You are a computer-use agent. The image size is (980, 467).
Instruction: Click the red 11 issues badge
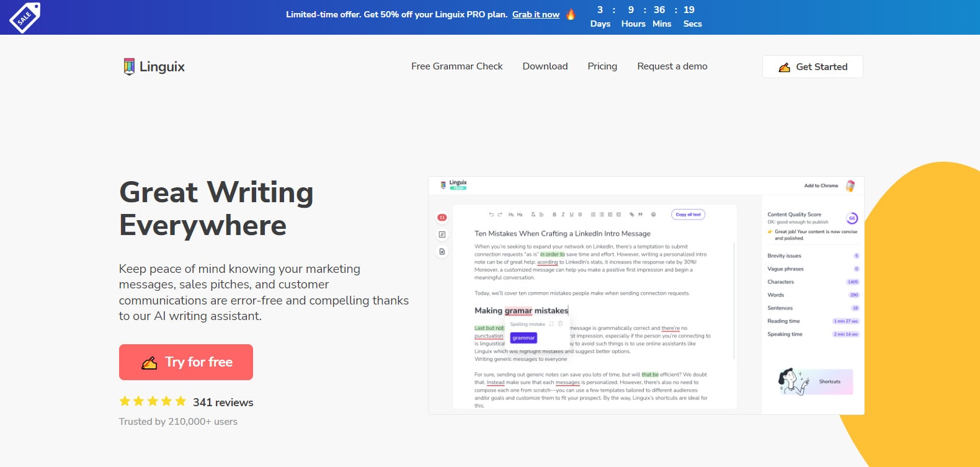point(442,218)
